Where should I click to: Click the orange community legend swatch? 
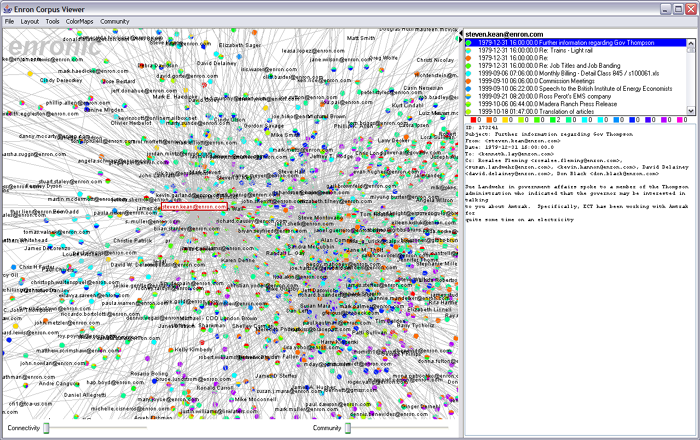coord(489,120)
